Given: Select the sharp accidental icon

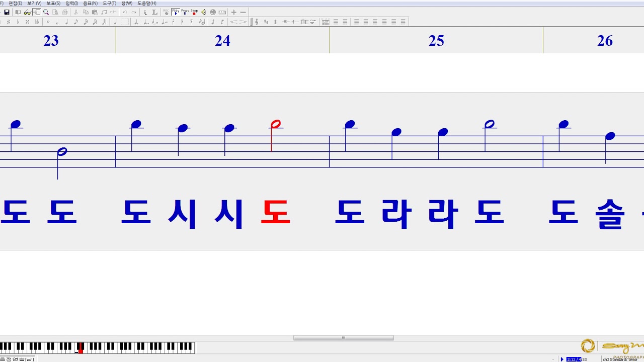Looking at the screenshot, I should 8,22.
